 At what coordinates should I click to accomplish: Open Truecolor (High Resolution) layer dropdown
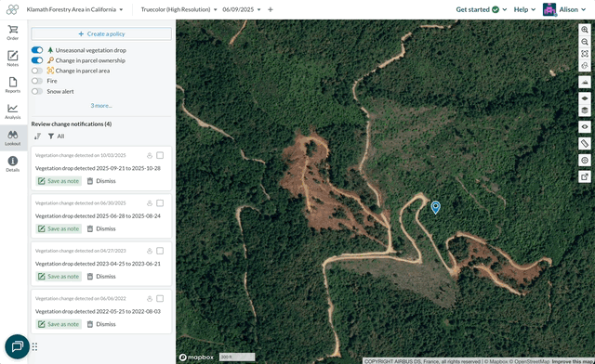(x=178, y=9)
